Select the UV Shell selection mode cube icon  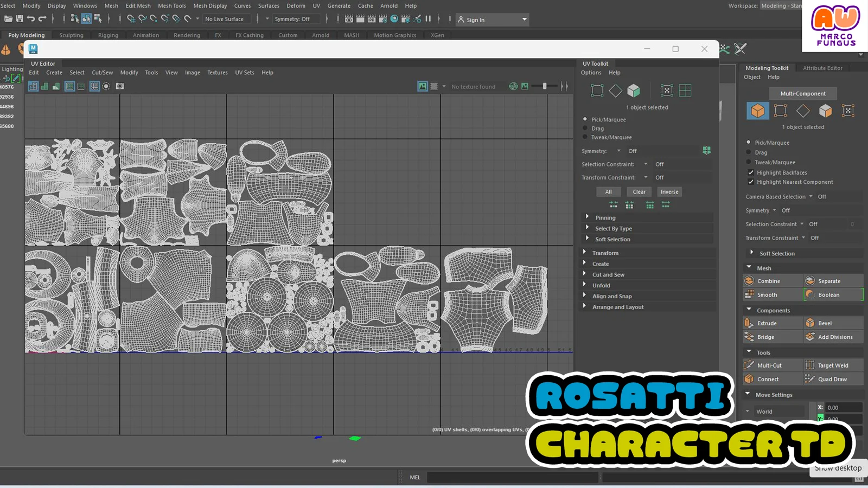(634, 91)
